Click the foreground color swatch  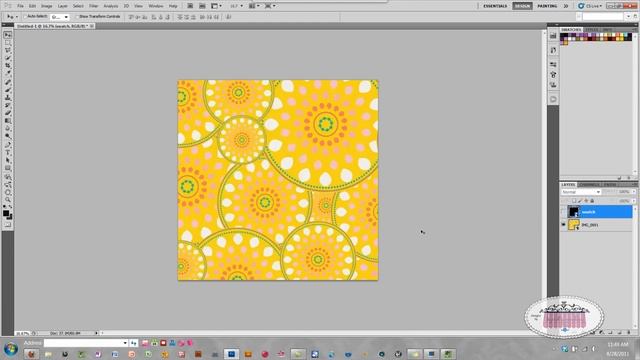pos(6,213)
